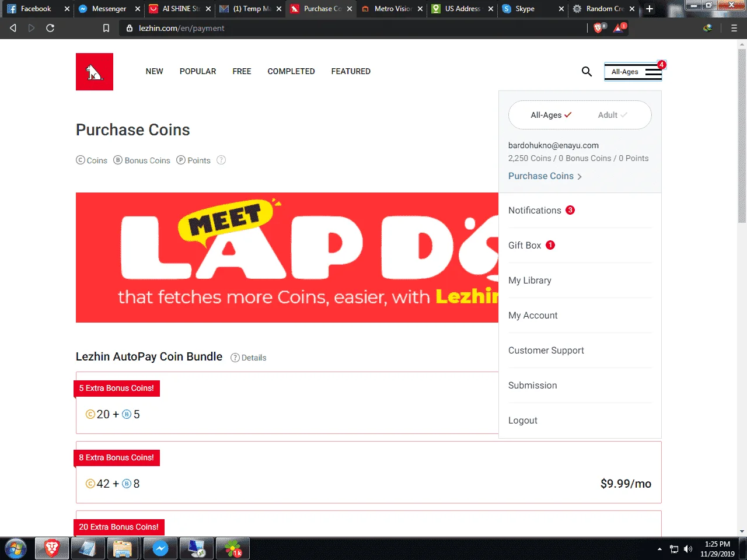This screenshot has height=560, width=747.
Task: Switch to the Random Cre browser tab
Action: [605, 9]
